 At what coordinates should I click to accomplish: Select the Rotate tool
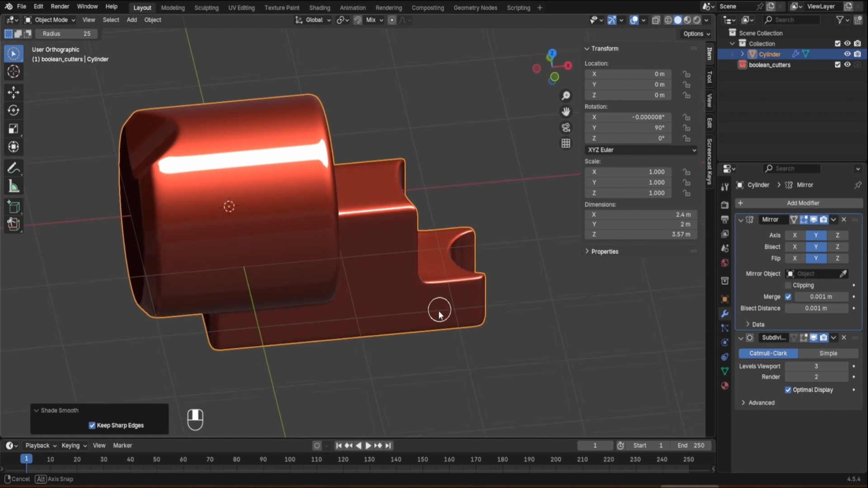point(13,110)
